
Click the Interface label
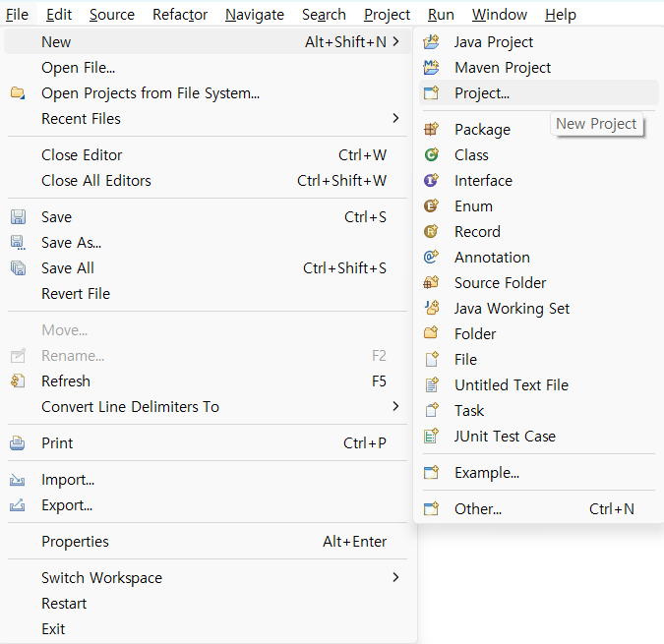(483, 181)
